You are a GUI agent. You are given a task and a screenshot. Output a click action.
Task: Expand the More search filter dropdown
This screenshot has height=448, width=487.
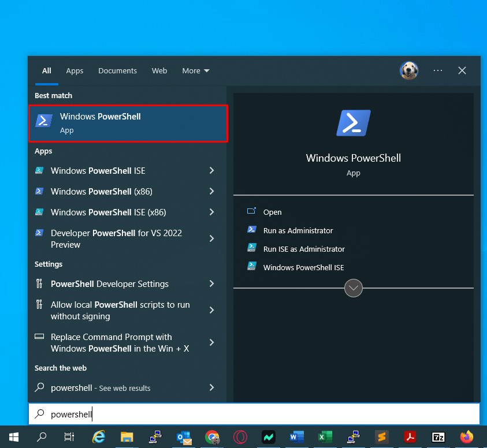[195, 70]
